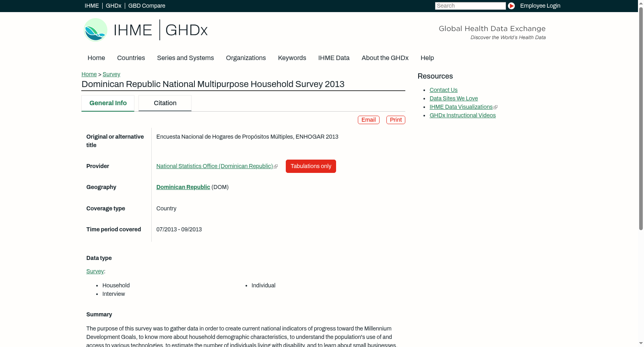Click the Home breadcrumb link
The image size is (644, 347).
(x=89, y=74)
